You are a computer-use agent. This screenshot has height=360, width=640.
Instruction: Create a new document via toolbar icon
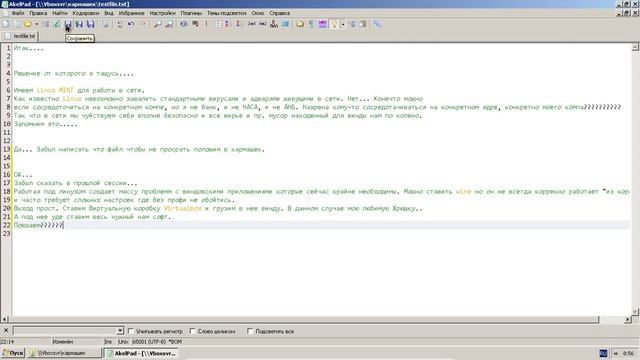pos(6,24)
